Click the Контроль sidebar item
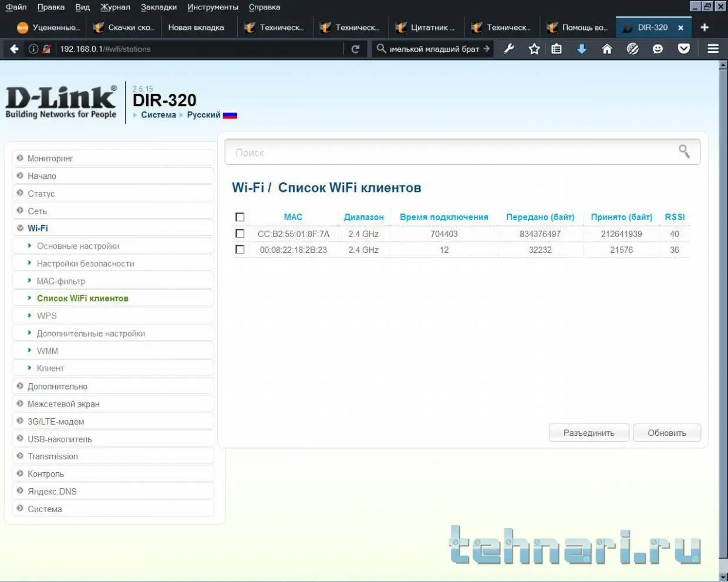728x582 pixels. tap(113, 473)
